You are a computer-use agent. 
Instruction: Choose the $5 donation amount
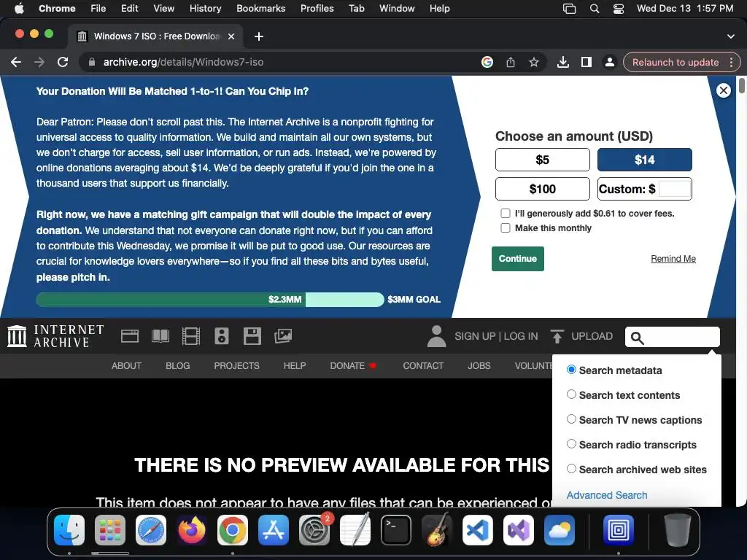coord(543,160)
